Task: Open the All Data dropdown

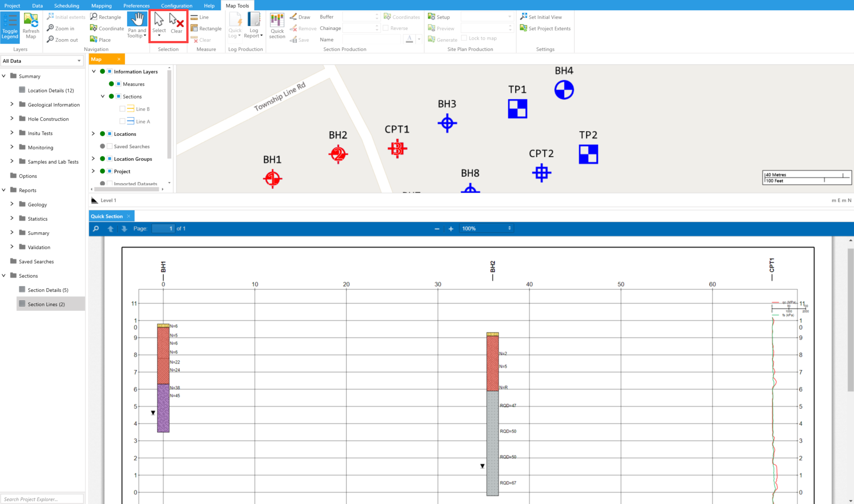Action: click(x=42, y=61)
